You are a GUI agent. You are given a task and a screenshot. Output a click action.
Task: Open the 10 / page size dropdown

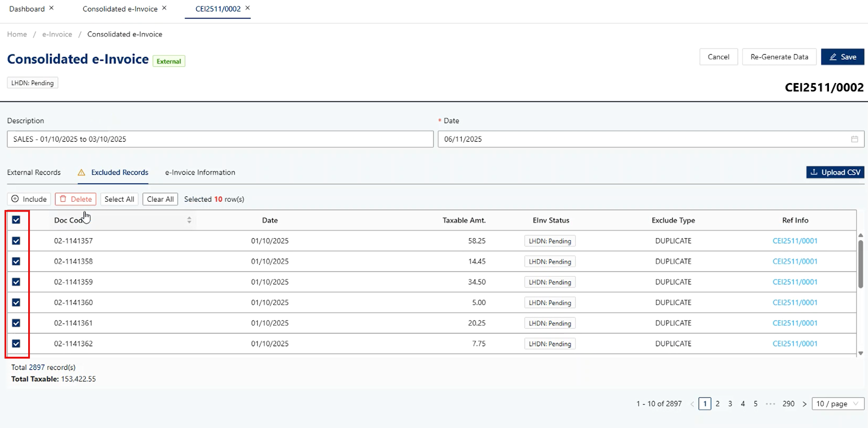(838, 404)
